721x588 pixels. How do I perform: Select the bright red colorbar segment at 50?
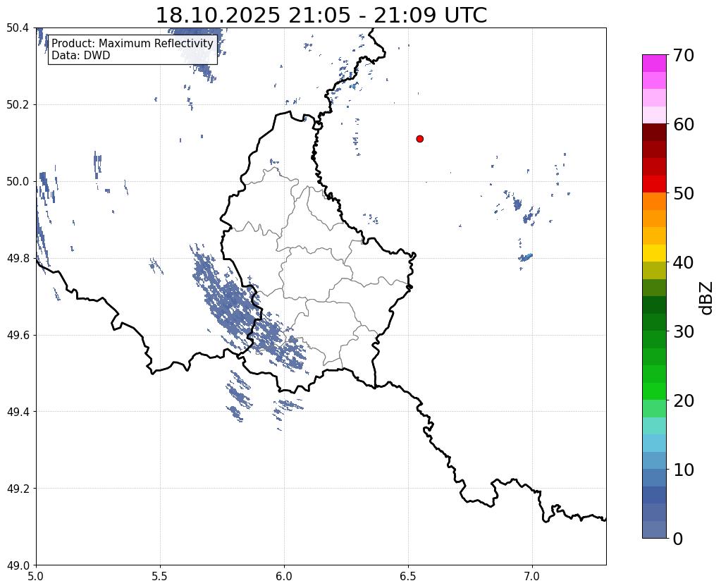click(654, 184)
